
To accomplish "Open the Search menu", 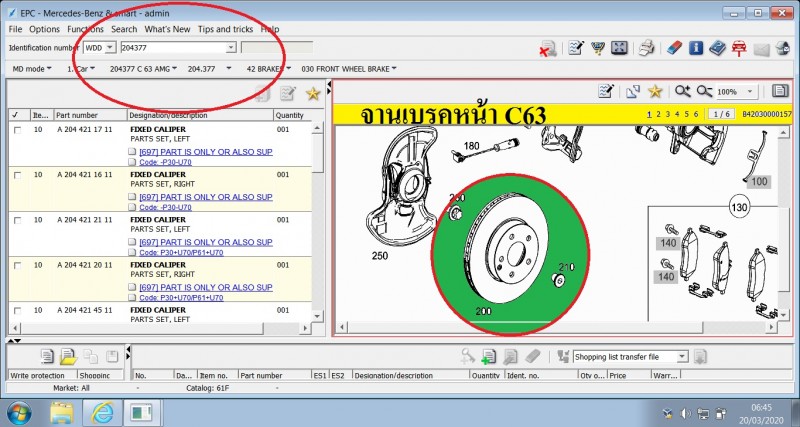I will [x=124, y=29].
